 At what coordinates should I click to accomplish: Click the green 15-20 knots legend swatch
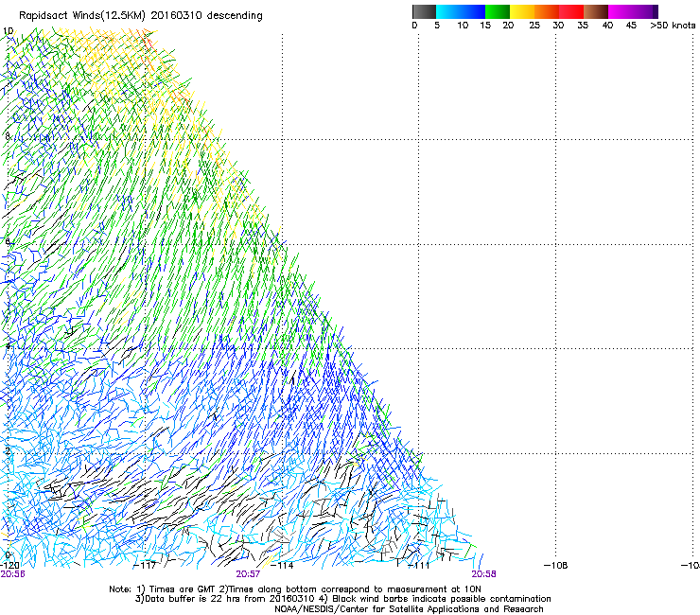(x=498, y=11)
